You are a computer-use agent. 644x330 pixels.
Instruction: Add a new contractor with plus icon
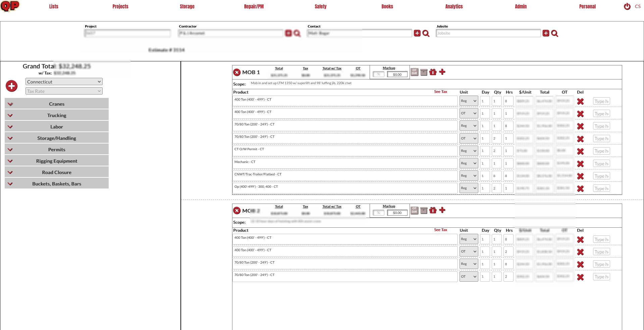point(288,33)
